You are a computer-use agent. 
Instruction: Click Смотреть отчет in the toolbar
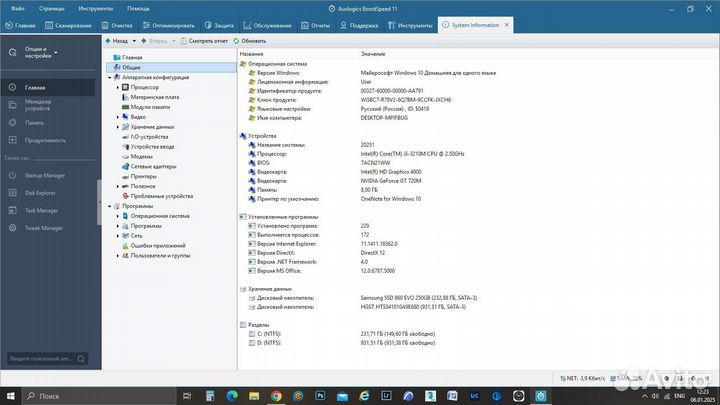[x=204, y=41]
